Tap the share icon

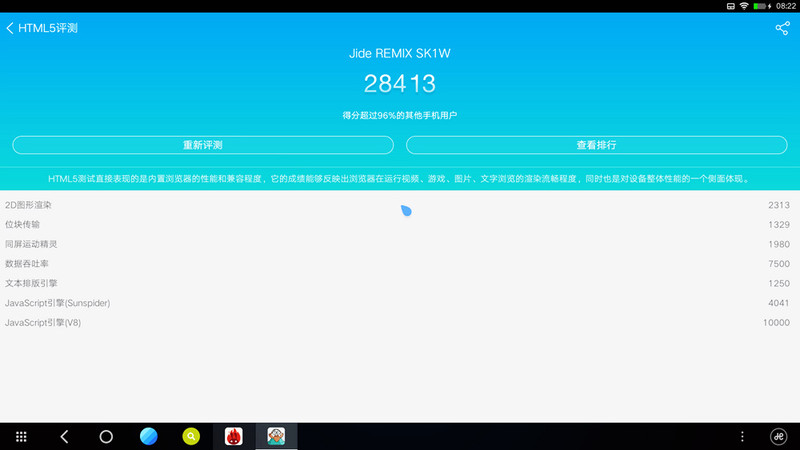(782, 28)
